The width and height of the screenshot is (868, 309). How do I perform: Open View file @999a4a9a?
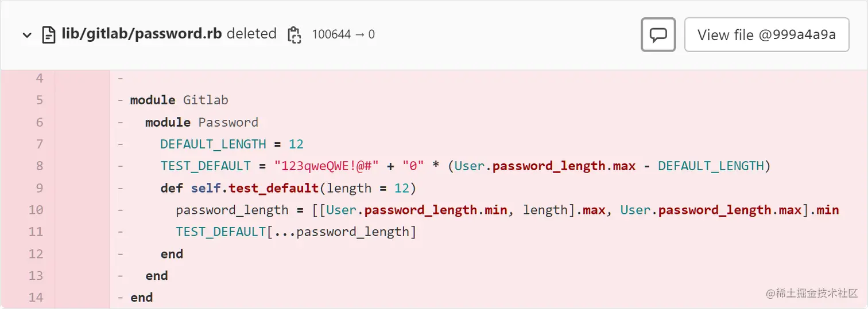tap(766, 35)
